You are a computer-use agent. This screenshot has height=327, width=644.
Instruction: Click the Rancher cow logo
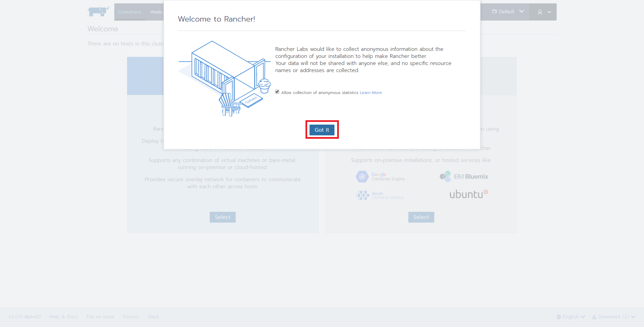click(x=98, y=11)
